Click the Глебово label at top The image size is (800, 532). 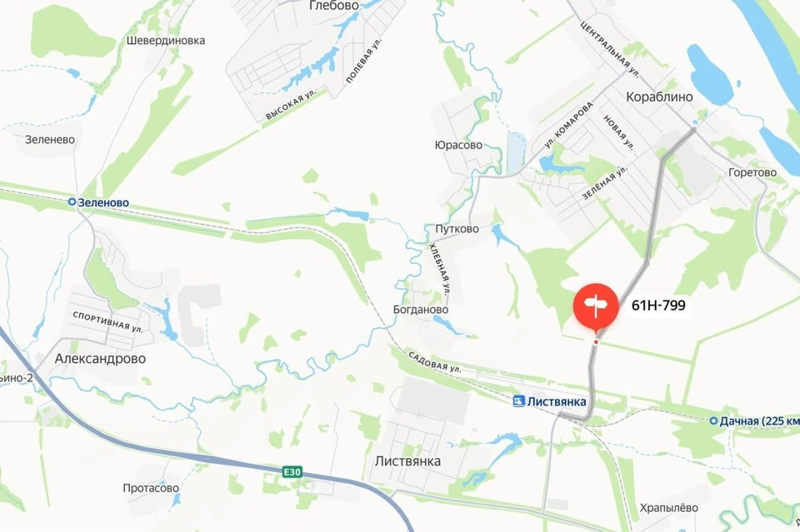[334, 6]
